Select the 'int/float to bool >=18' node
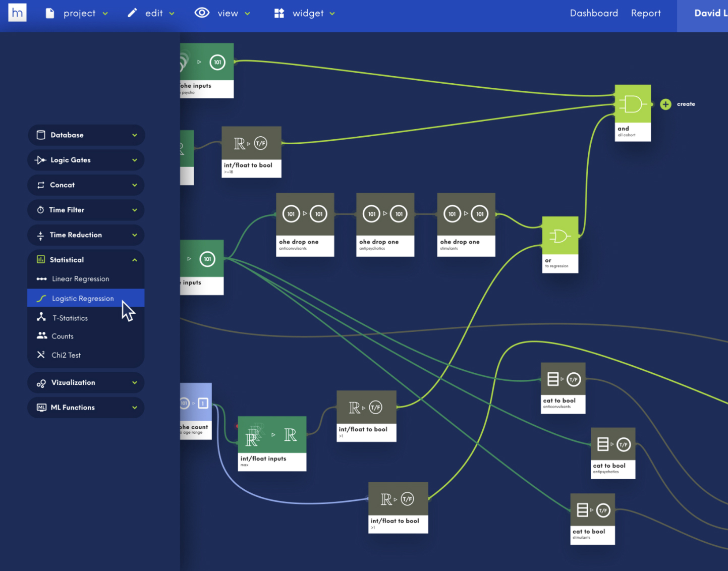728x571 pixels. coord(251,152)
